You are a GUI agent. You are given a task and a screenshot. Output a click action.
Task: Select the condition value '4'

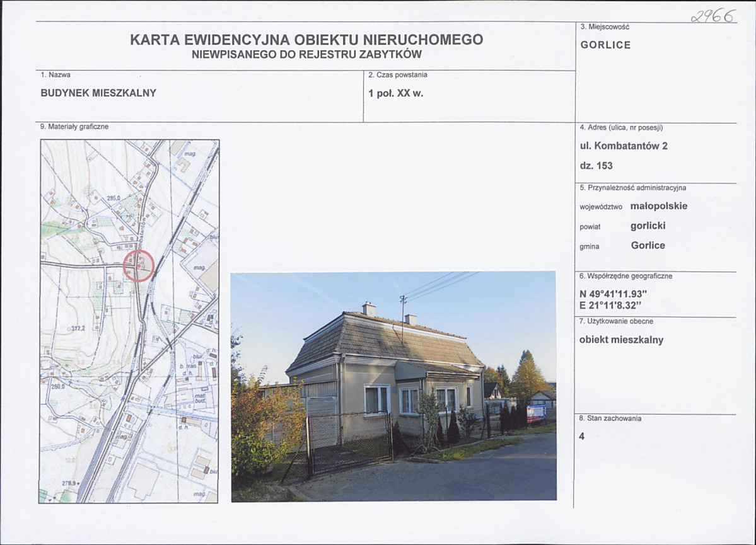[x=582, y=437]
